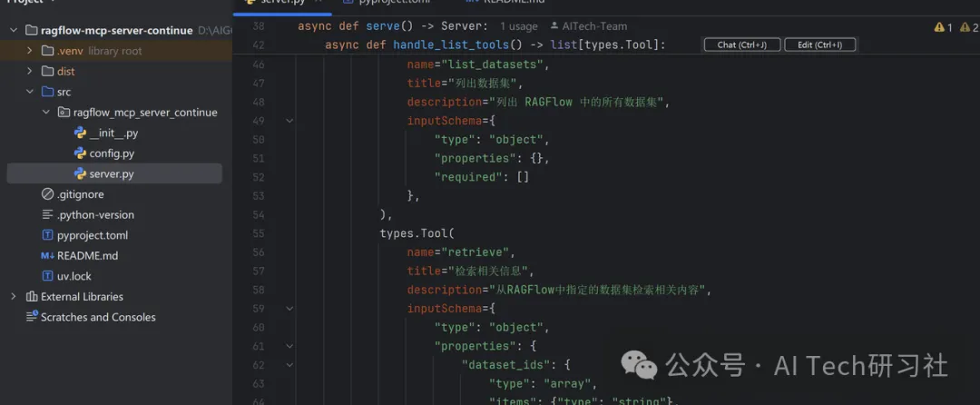
Task: Click the sticky line "async def handle_list_tools()"
Action: coord(424,45)
